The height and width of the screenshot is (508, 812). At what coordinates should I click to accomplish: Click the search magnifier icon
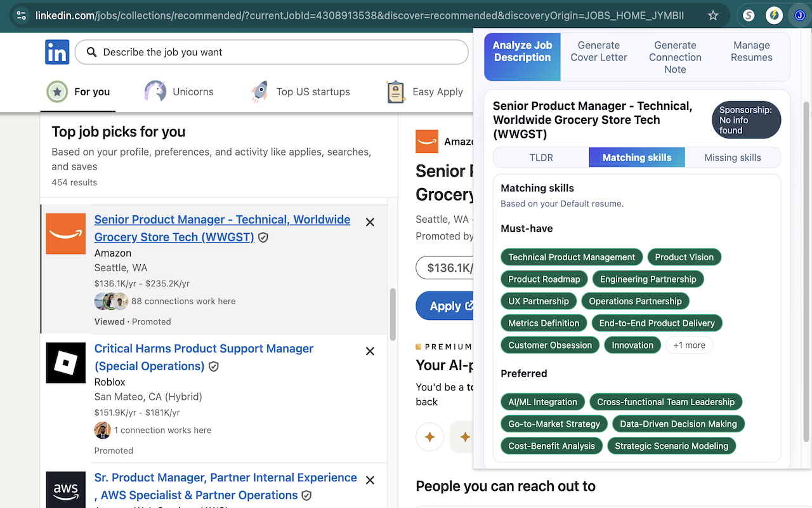coord(92,52)
